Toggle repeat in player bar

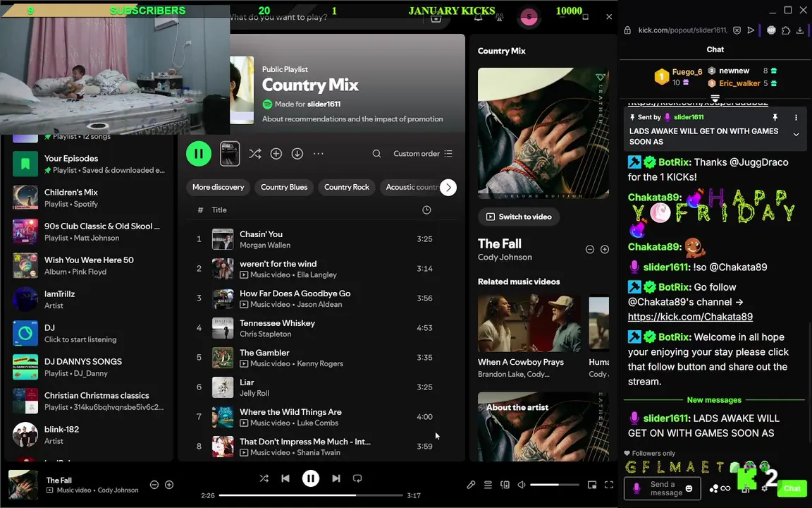tap(357, 478)
